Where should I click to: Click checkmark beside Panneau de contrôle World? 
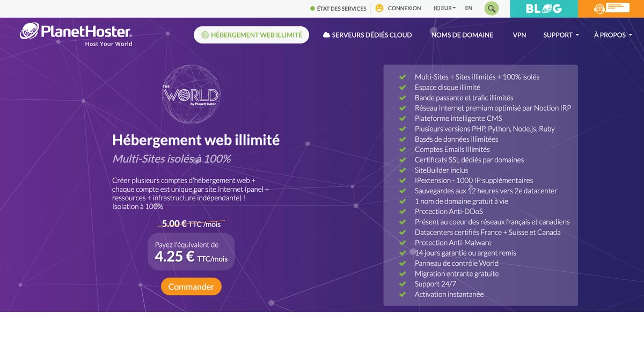[402, 263]
